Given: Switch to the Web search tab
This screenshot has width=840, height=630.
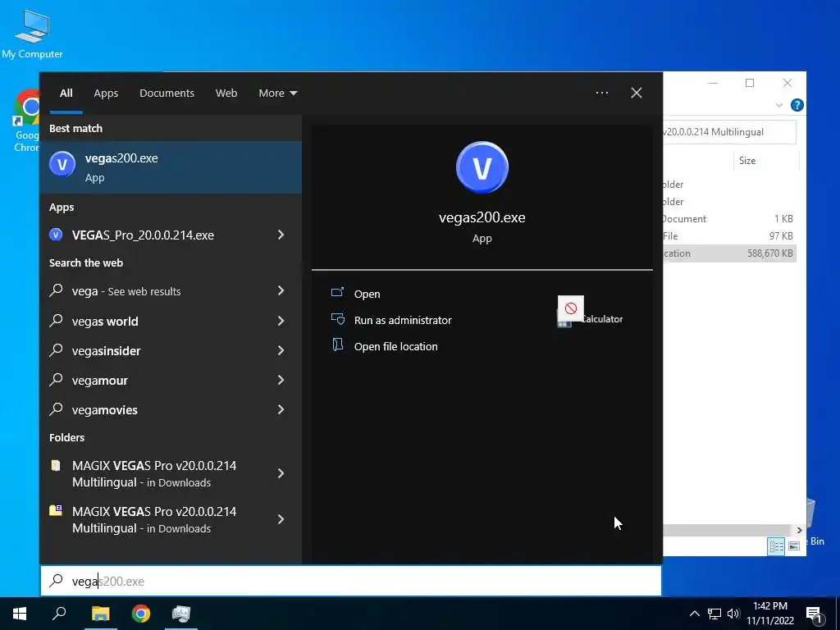Looking at the screenshot, I should [x=226, y=93].
